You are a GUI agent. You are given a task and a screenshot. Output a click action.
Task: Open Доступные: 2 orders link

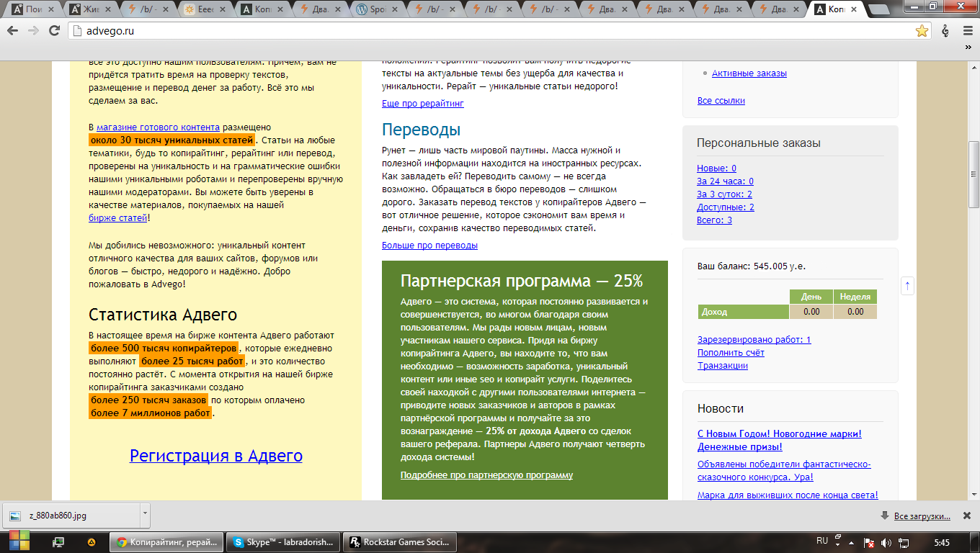726,207
